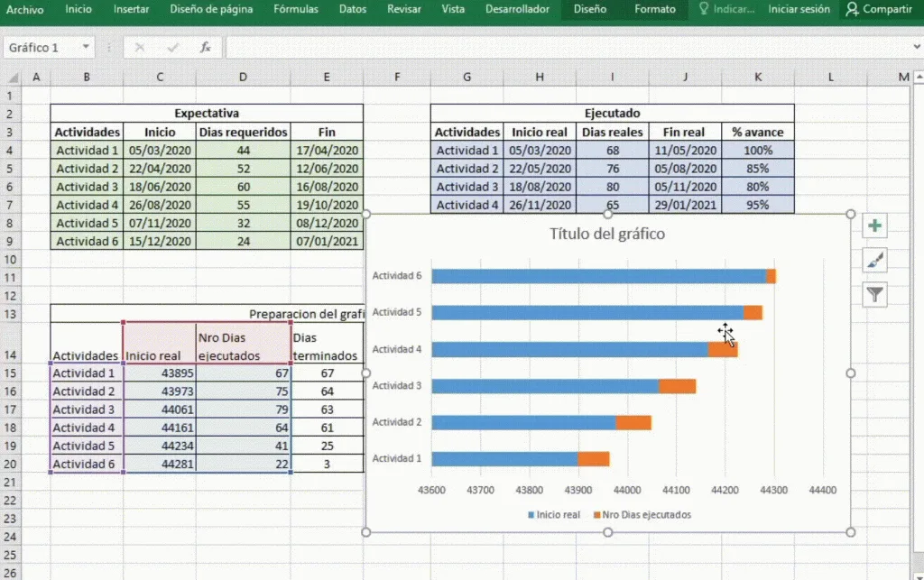Open the Vista tab
Screen dimensions: 924x580
point(453,9)
